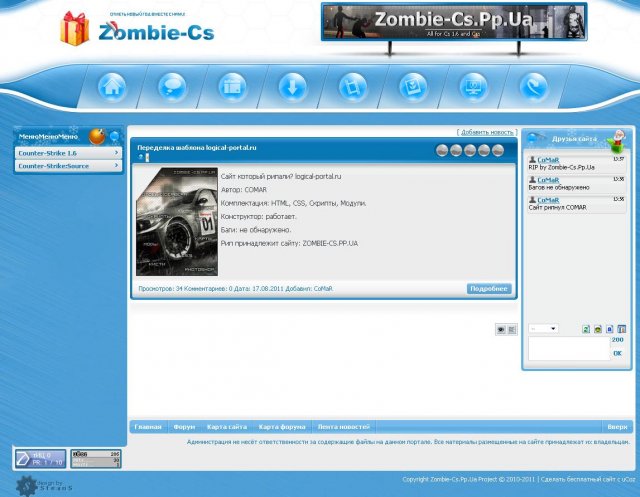The image size is (640, 497).
Task: Click text 'Баги: не обнаружено.'
Action: click(256, 230)
